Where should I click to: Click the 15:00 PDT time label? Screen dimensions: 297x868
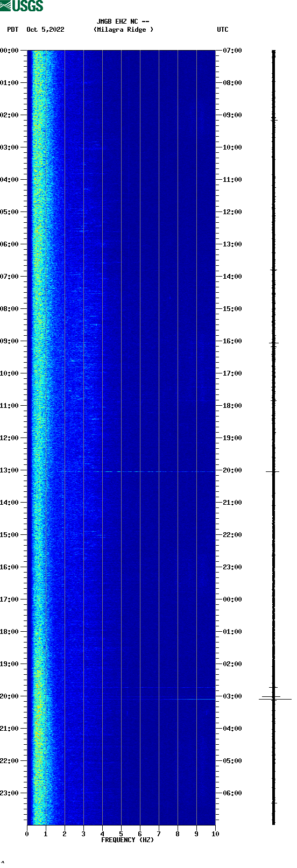tap(10, 535)
